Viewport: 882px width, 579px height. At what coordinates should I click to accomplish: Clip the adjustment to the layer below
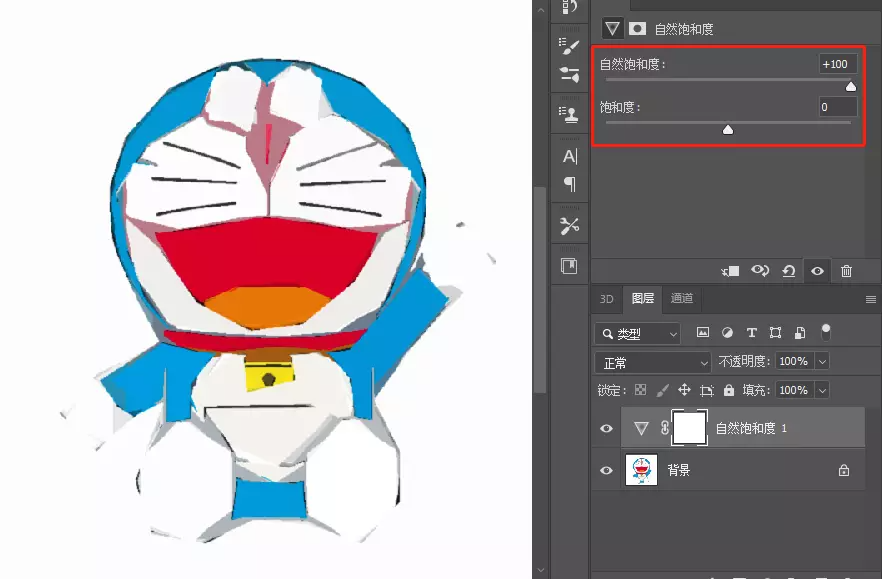tap(730, 271)
